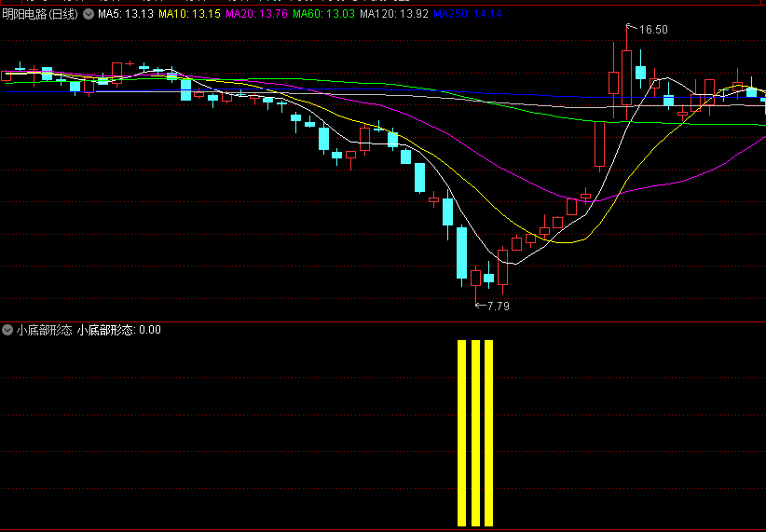This screenshot has width=766, height=532.
Task: Select the MA20: 13.76 label
Action: pos(256,14)
